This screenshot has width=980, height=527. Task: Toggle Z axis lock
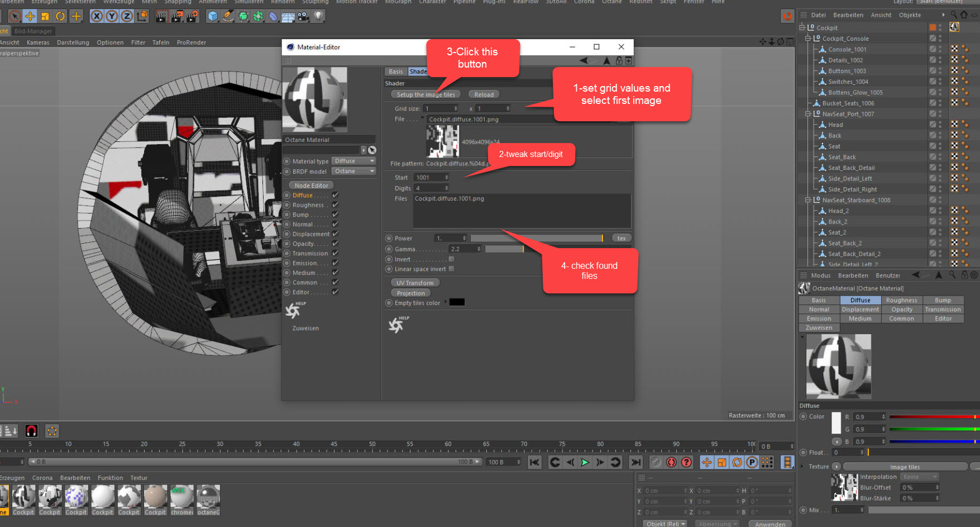point(127,16)
